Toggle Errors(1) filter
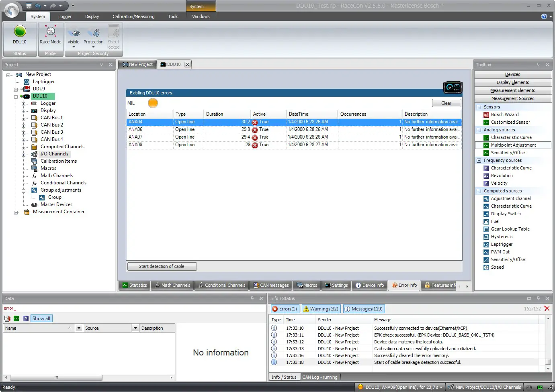Screen dimensions: 555x392 tap(285, 309)
